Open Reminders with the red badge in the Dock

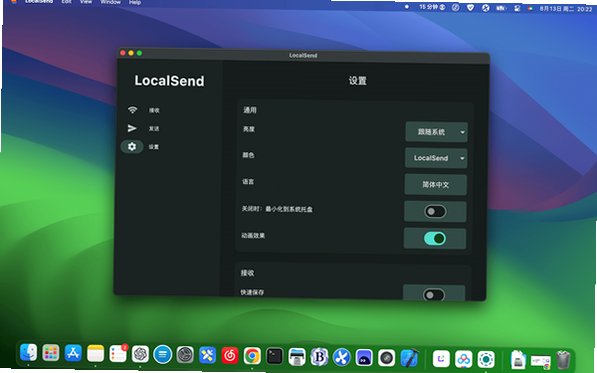118,354
